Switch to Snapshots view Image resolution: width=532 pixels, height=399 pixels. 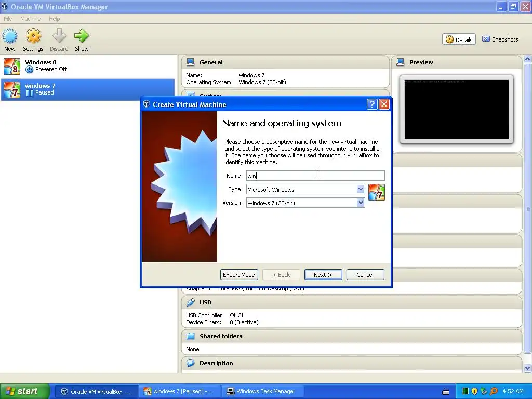pos(500,39)
